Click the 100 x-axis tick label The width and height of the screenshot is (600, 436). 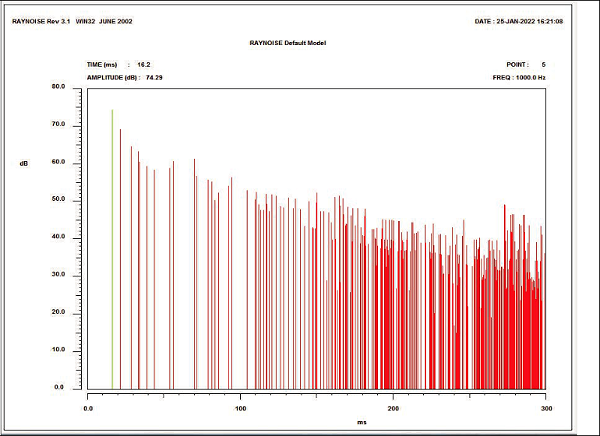coord(240,408)
